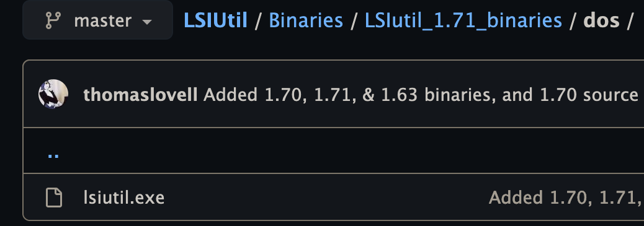Go up to parent directory link
644x226 pixels.
click(53, 155)
